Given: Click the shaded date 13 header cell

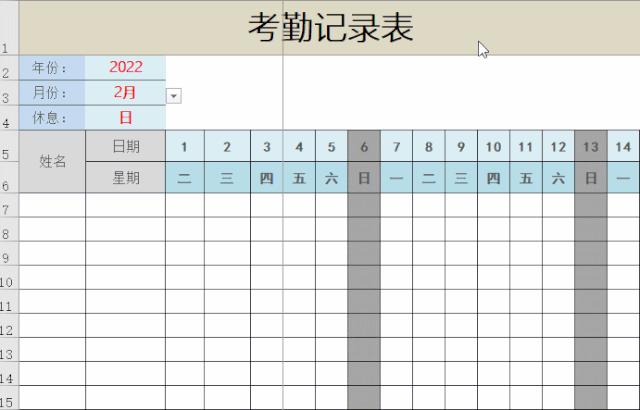Looking at the screenshot, I should click(591, 146).
